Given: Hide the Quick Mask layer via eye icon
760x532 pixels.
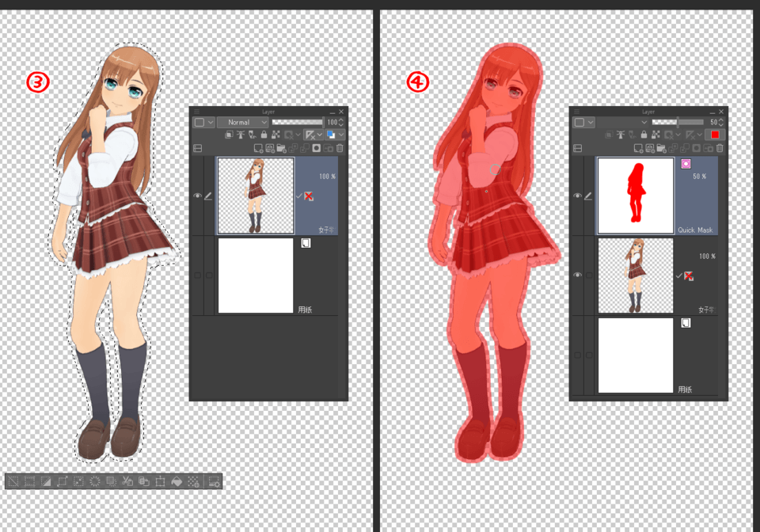Looking at the screenshot, I should click(x=577, y=196).
